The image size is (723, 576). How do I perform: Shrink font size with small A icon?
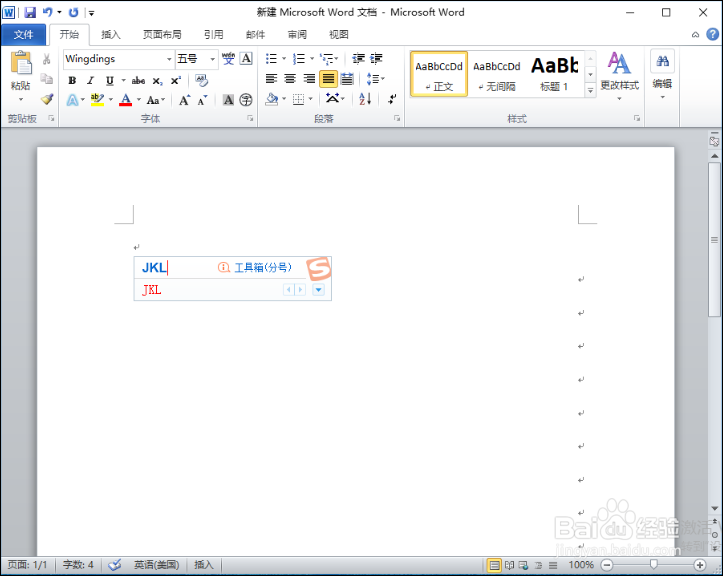pos(202,100)
